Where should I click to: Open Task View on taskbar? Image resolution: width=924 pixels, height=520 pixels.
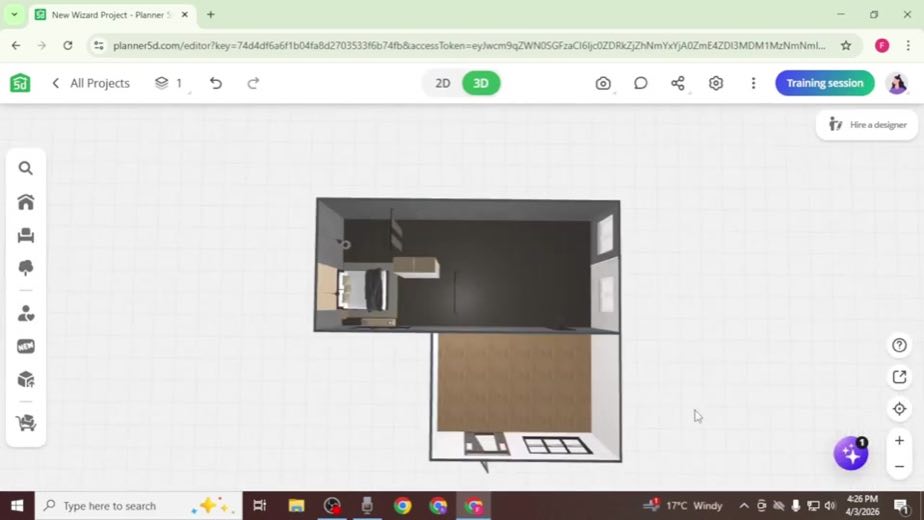tap(259, 506)
